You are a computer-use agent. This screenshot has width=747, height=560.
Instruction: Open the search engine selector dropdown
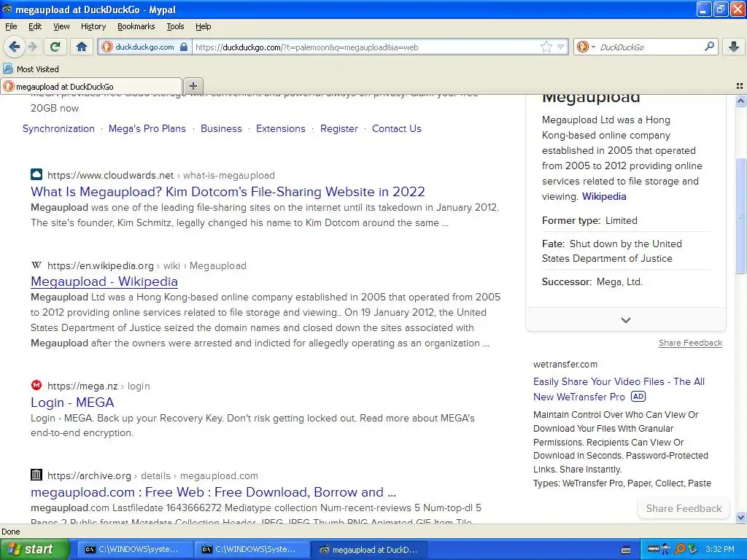(584, 47)
